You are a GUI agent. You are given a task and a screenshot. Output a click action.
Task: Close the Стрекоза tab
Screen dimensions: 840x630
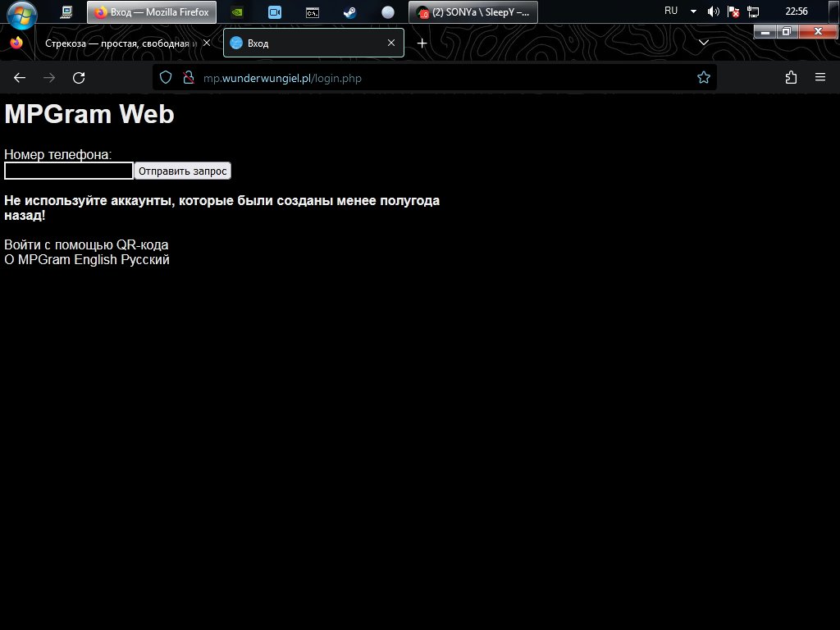tap(206, 43)
